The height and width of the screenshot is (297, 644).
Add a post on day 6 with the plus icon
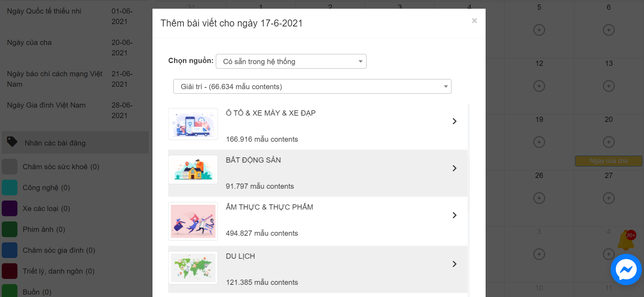coord(608,30)
